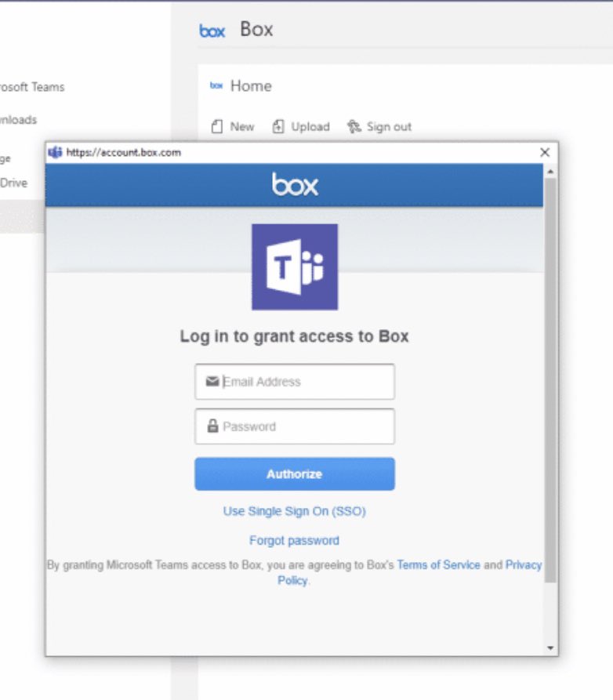Select the Drive entry in the left sidebar
The height and width of the screenshot is (700, 613).
click(x=13, y=183)
